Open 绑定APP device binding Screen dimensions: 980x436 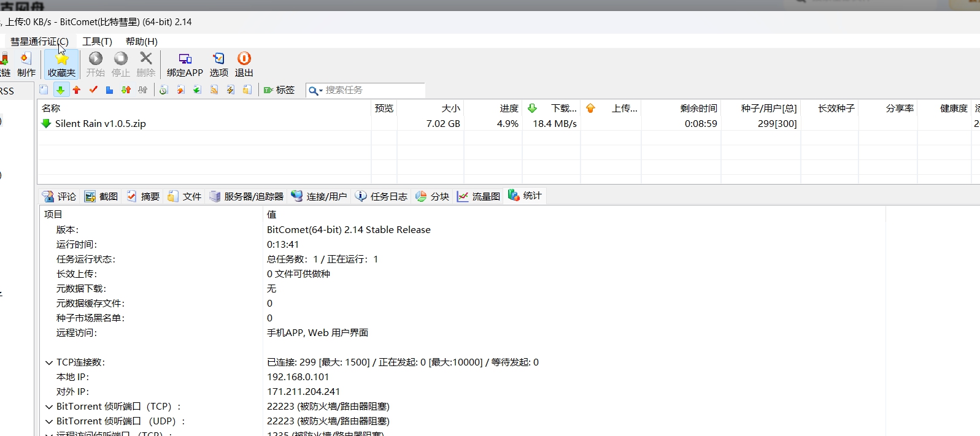coord(185,64)
